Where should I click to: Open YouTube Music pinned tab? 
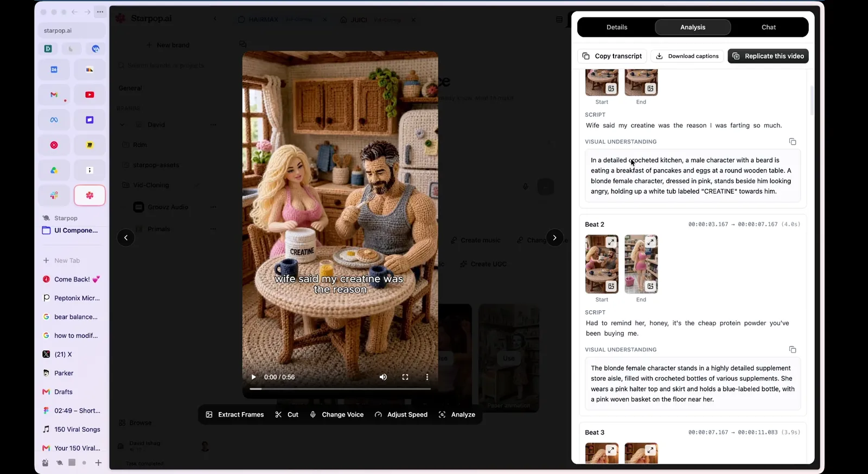click(x=54, y=145)
